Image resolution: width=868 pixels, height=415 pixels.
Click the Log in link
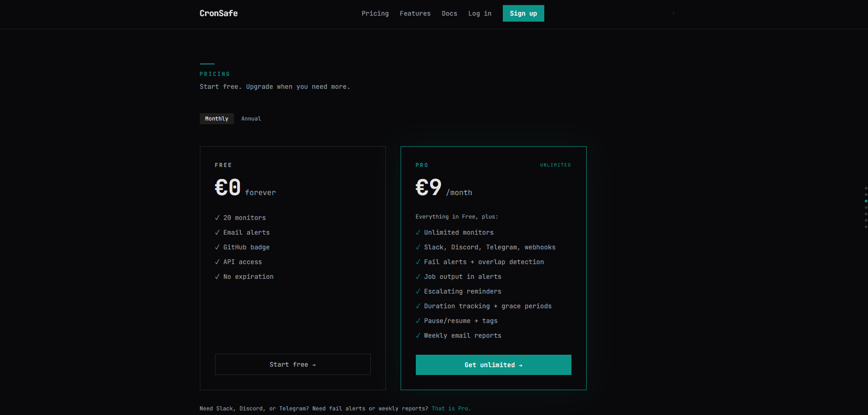point(480,13)
